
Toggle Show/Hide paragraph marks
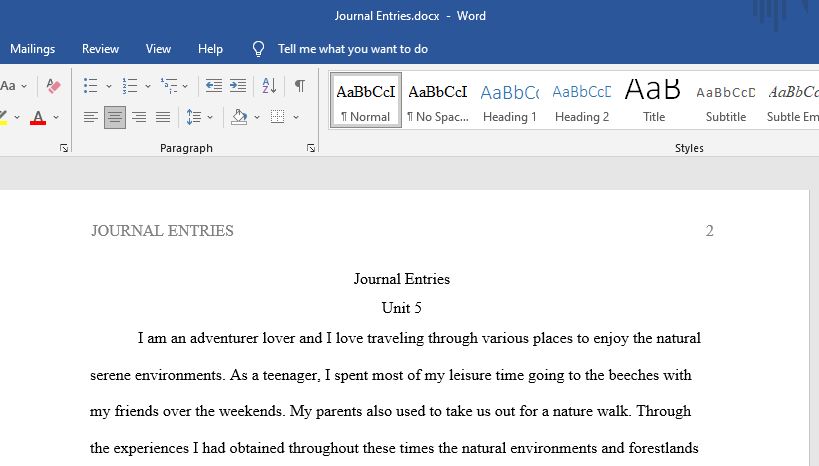(300, 86)
